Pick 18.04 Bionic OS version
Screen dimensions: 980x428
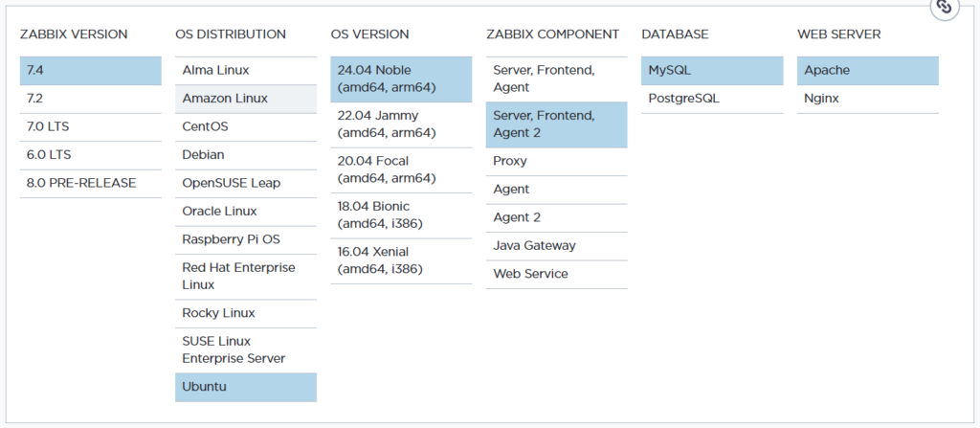click(x=400, y=214)
